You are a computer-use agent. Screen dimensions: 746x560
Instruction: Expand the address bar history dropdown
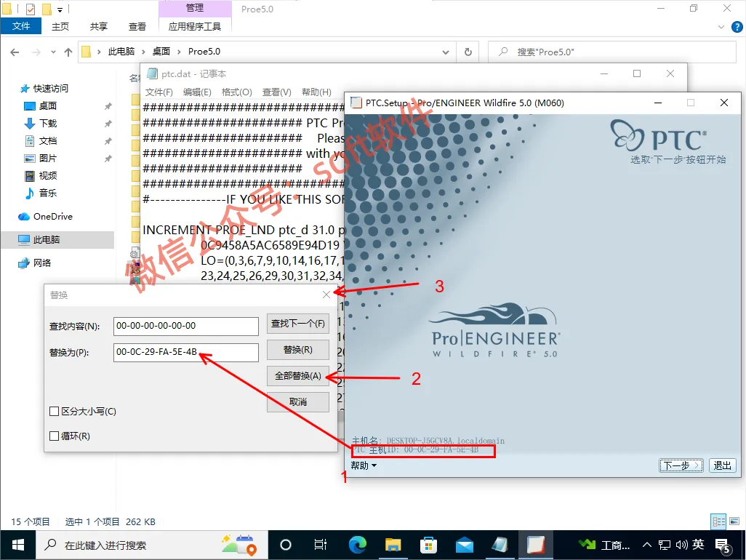point(445,52)
